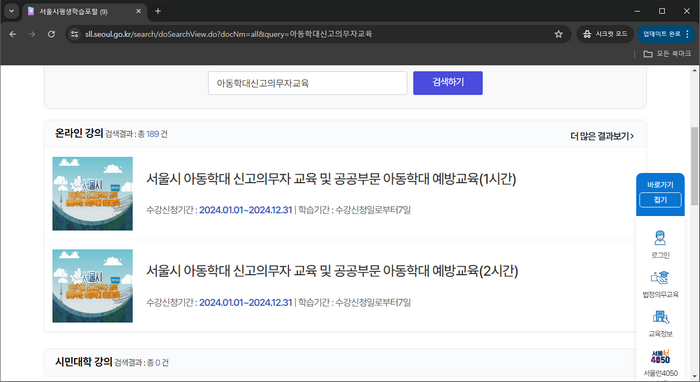Close the Seoul learning portal tab

click(138, 11)
